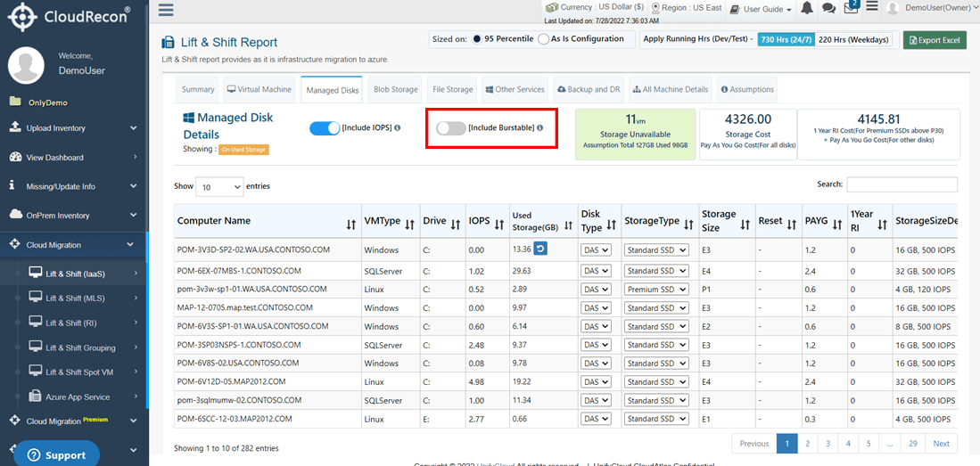Click the Currency : US Dollar selector
The height and width of the screenshot is (466, 980).
(x=595, y=7)
